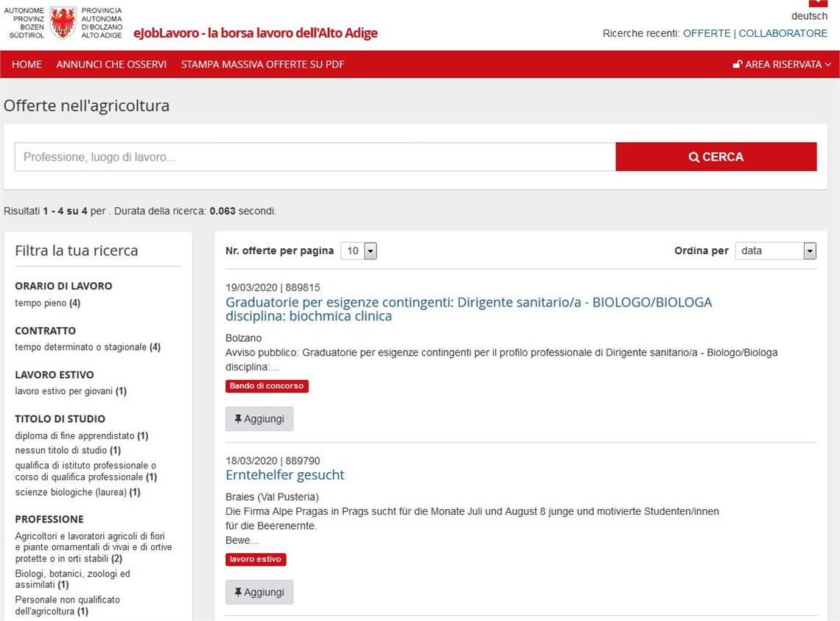Open recent search OFFERTE link
This screenshot has height=621, width=840.
(x=706, y=33)
